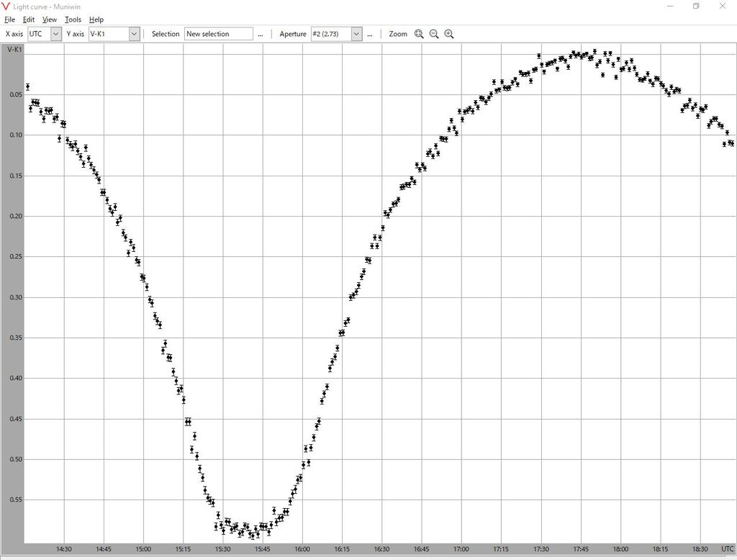
Task: Open the Help menu
Action: 96,19
